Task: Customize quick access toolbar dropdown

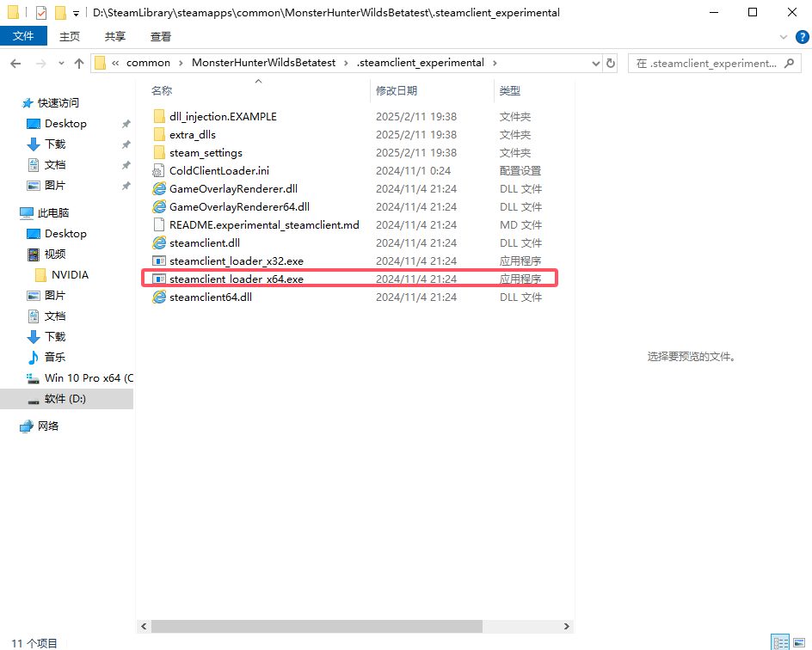Action: pos(76,14)
